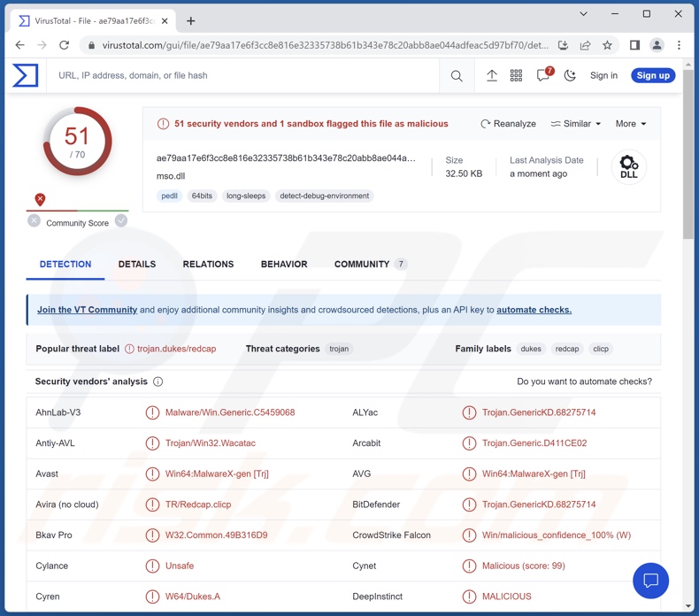Click the browser address bar
This screenshot has height=616, width=699.
pos(326,45)
